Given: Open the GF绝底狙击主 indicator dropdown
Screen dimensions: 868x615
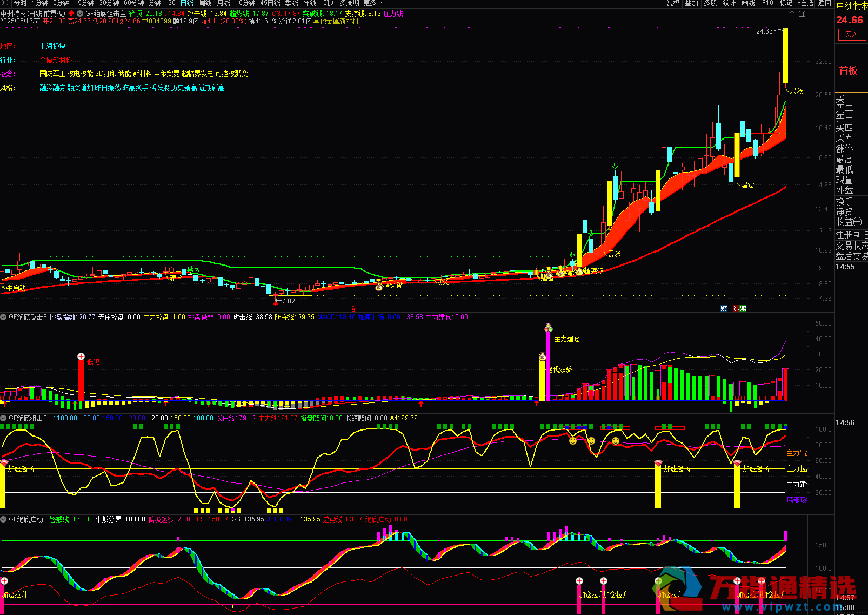Looking at the screenshot, I should coord(80,14).
